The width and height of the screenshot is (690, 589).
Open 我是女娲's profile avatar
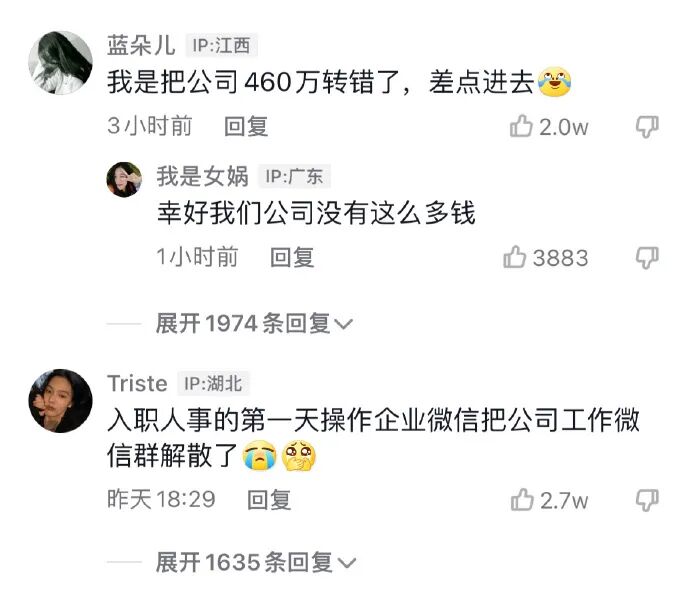pos(125,179)
